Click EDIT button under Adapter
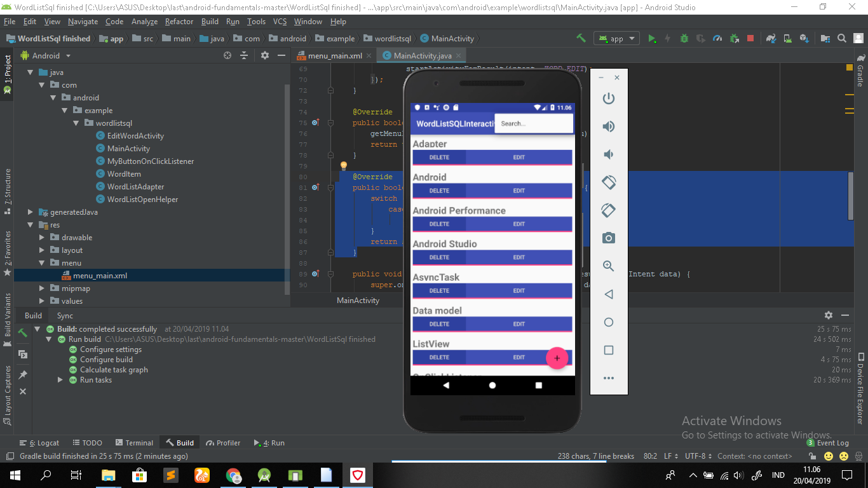 click(x=519, y=157)
